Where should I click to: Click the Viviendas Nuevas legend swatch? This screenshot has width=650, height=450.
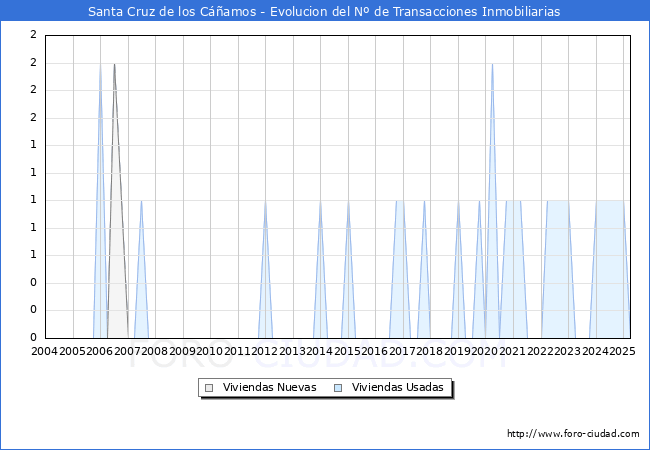click(x=209, y=388)
